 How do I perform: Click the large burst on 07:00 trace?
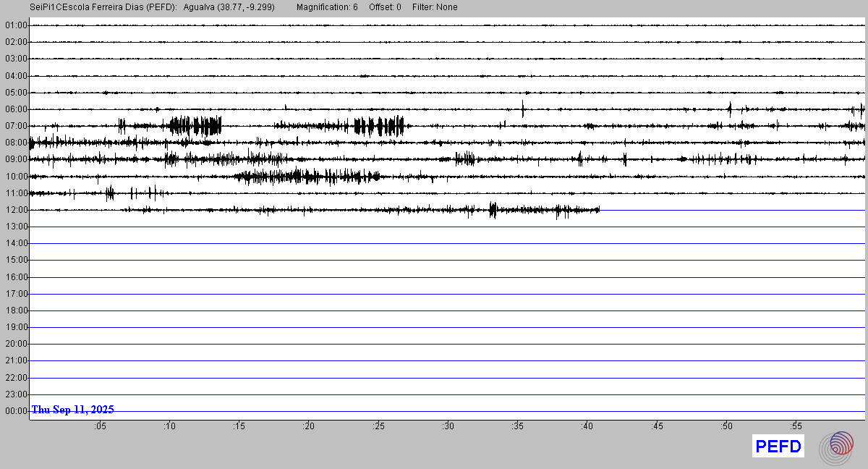[195, 126]
